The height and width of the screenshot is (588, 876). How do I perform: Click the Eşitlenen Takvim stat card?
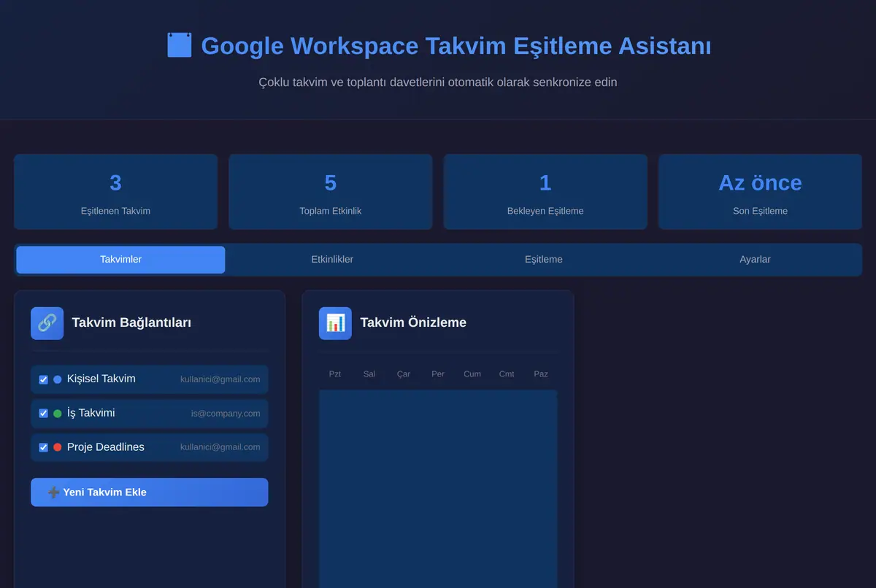115,192
